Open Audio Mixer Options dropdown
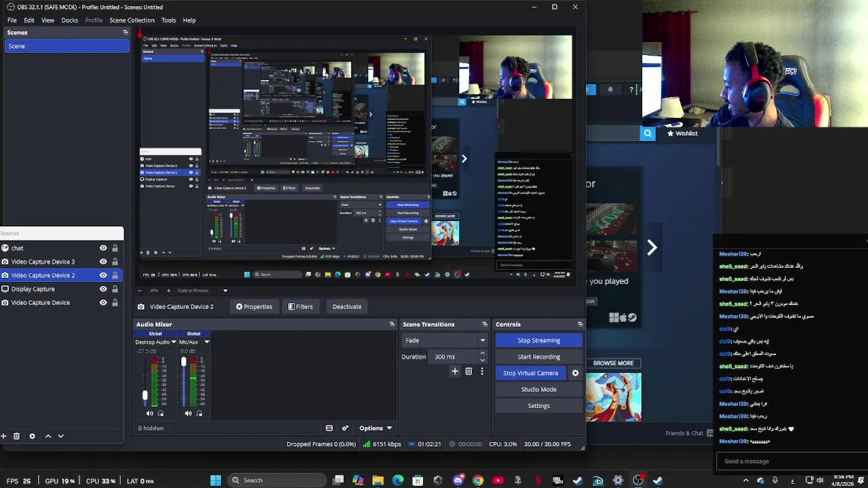Image resolution: width=868 pixels, height=488 pixels. 375,428
